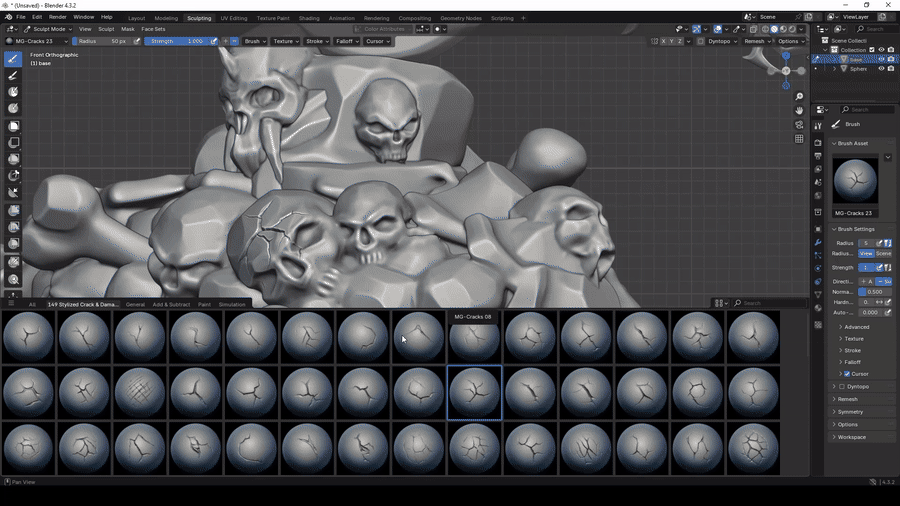Set radius unit to View
Screen dimensions: 900x506
coord(866,254)
